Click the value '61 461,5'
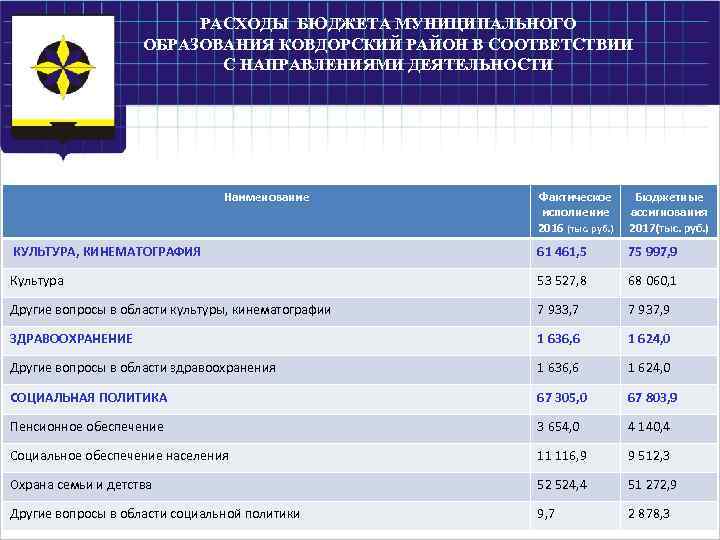Screen dimensions: 720x540 click(561, 252)
